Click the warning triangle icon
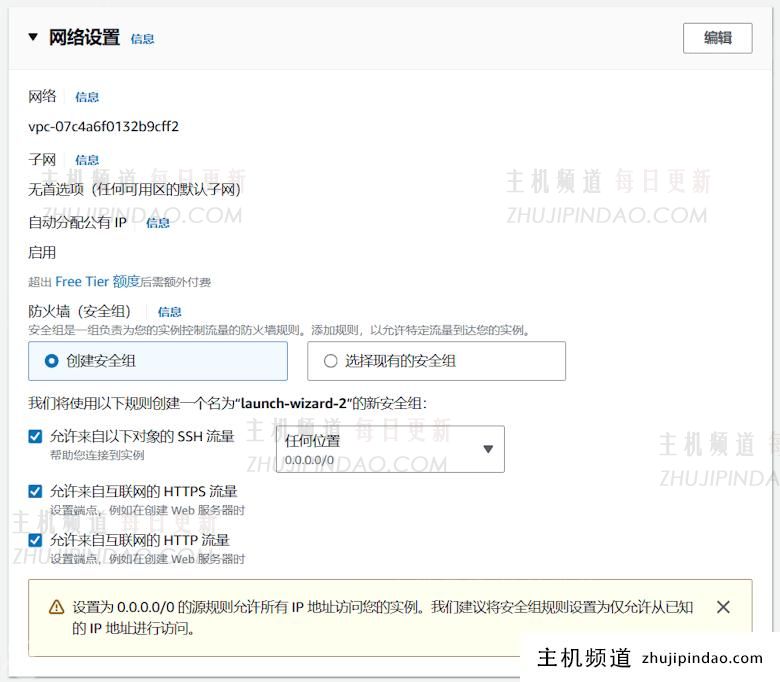Screen dimensions: 780x682 [x=57, y=608]
